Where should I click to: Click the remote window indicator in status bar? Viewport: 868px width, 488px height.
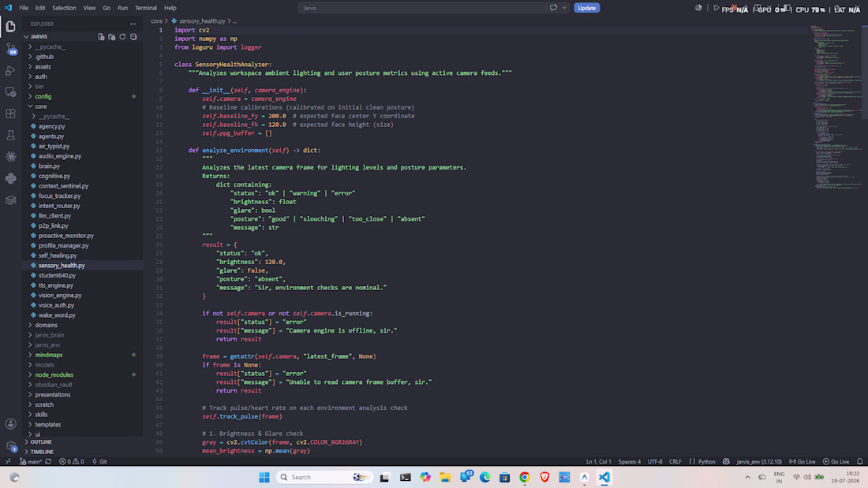pos(8,461)
